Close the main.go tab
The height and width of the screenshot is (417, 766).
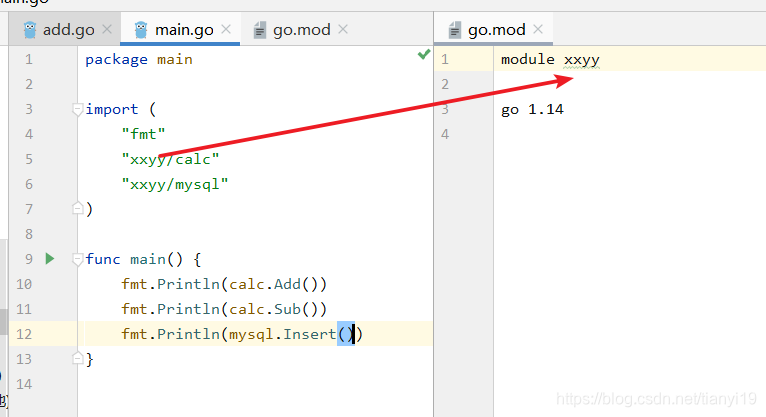pyautogui.click(x=226, y=30)
